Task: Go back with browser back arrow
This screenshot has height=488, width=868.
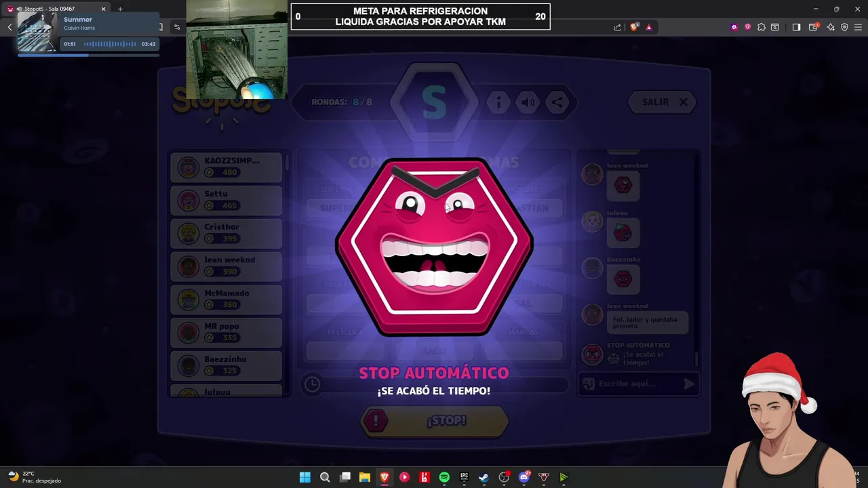Action: coord(10,27)
